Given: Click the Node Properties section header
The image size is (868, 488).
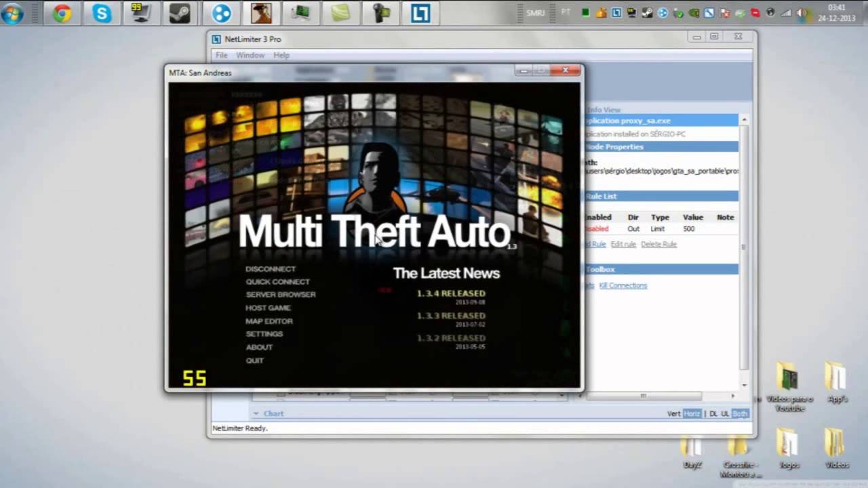Looking at the screenshot, I should (661, 146).
